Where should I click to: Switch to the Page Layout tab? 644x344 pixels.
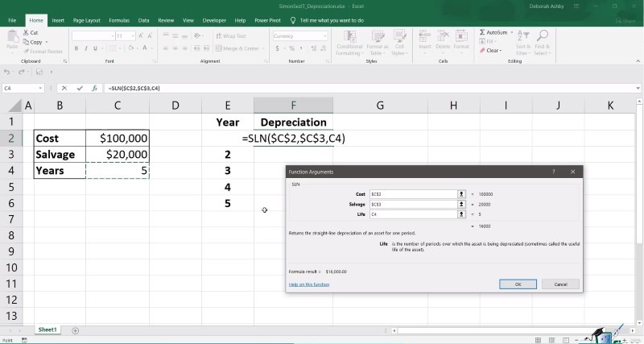point(86,19)
